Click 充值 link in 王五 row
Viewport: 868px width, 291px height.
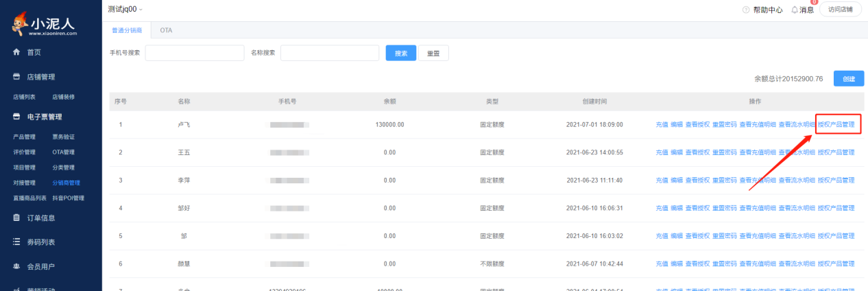662,152
